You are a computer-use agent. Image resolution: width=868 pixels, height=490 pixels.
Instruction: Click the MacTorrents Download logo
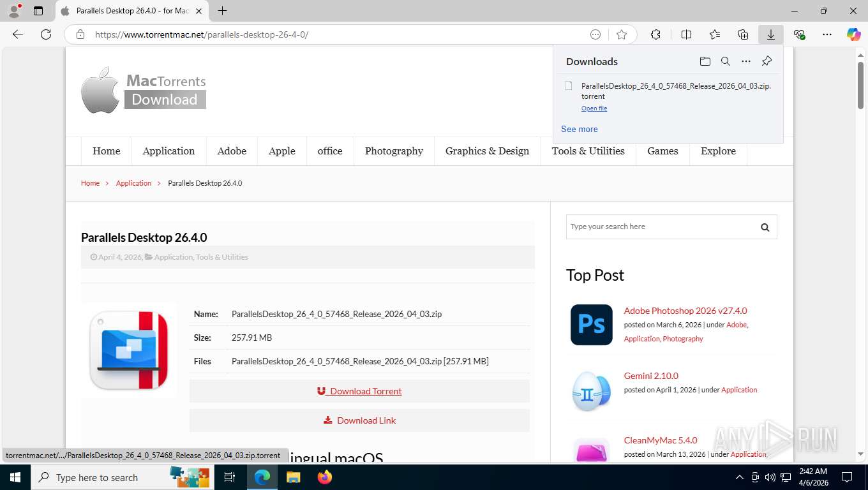144,90
